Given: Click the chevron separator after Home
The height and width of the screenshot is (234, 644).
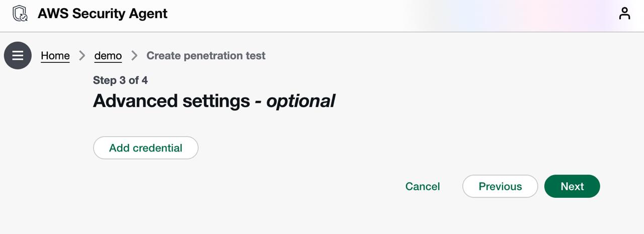Looking at the screenshot, I should coord(82,55).
